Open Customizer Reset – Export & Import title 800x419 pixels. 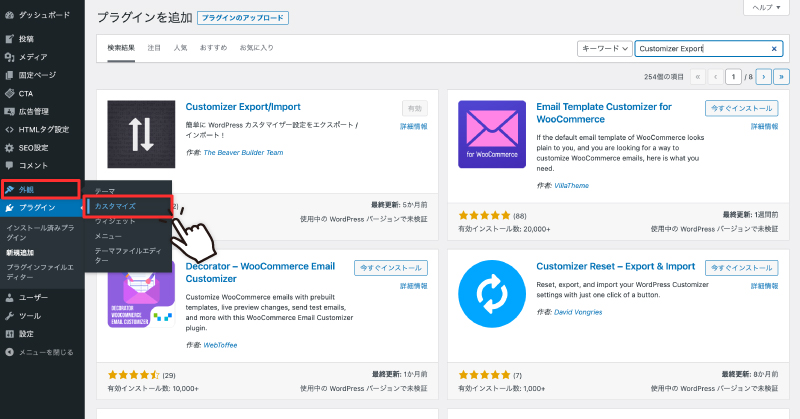(615, 266)
